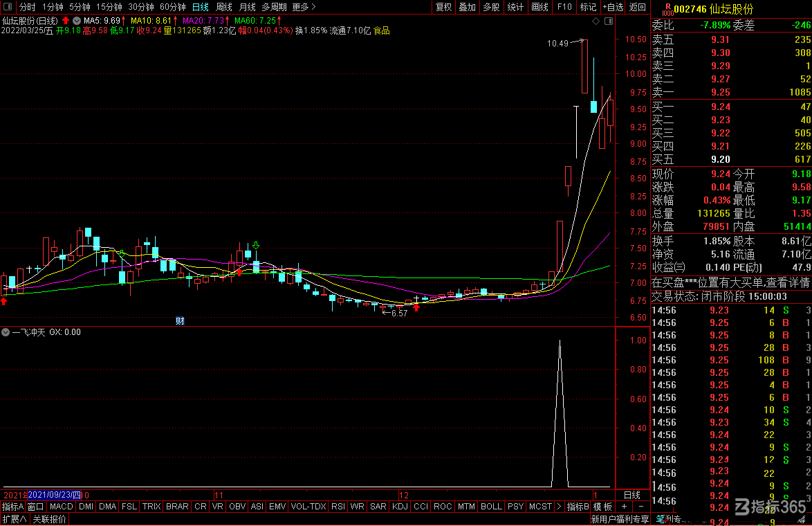
Task: Select the SAR indicator
Action: coord(378,507)
